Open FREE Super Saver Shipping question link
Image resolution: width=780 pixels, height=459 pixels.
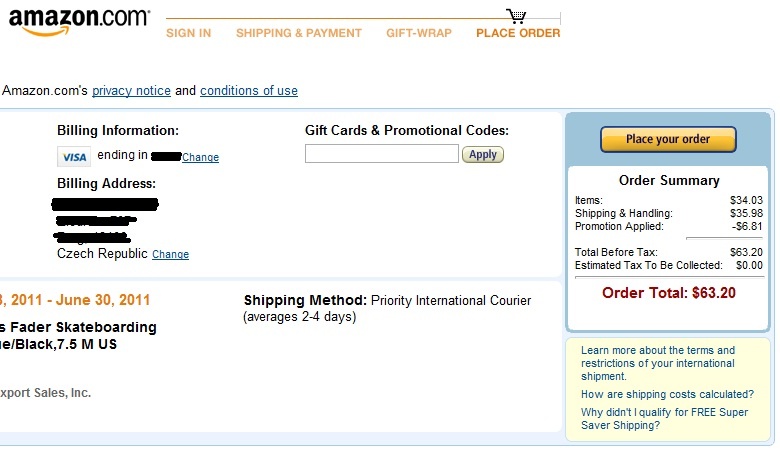[663, 418]
